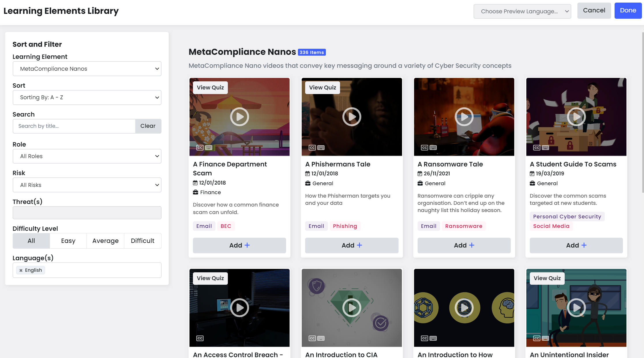This screenshot has height=358, width=644.
Task: Click the Phishing threat tag
Action: coord(345,226)
